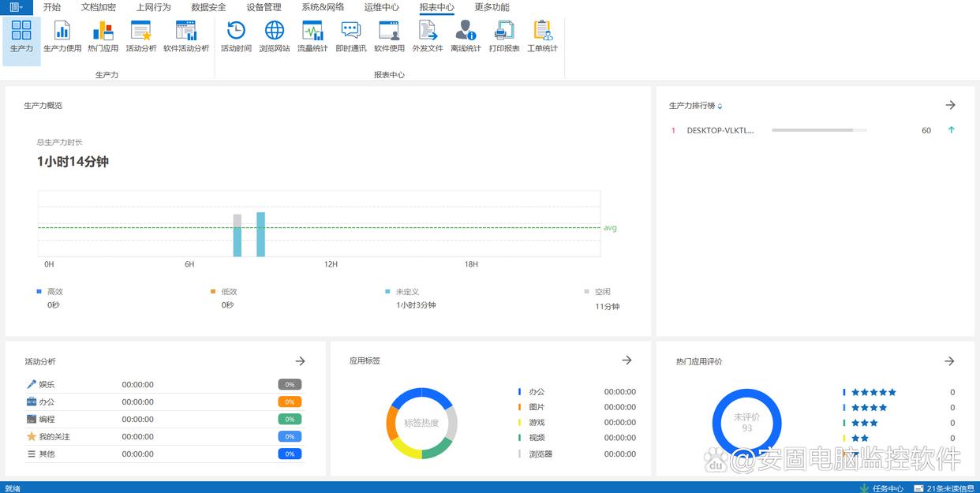The image size is (980, 493).
Task: Expand 活动分析 panel with arrow
Action: click(x=300, y=361)
